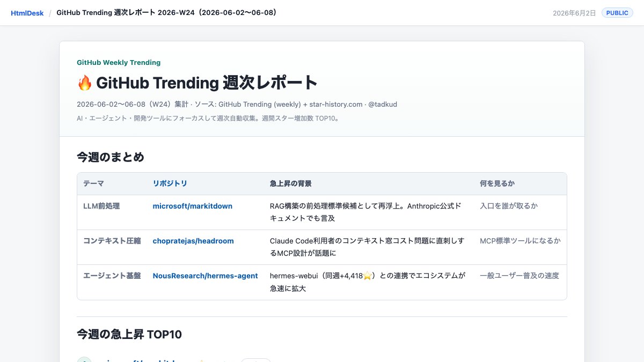
Task: Select the 2026年6月2日 date text
Action: [x=574, y=13]
